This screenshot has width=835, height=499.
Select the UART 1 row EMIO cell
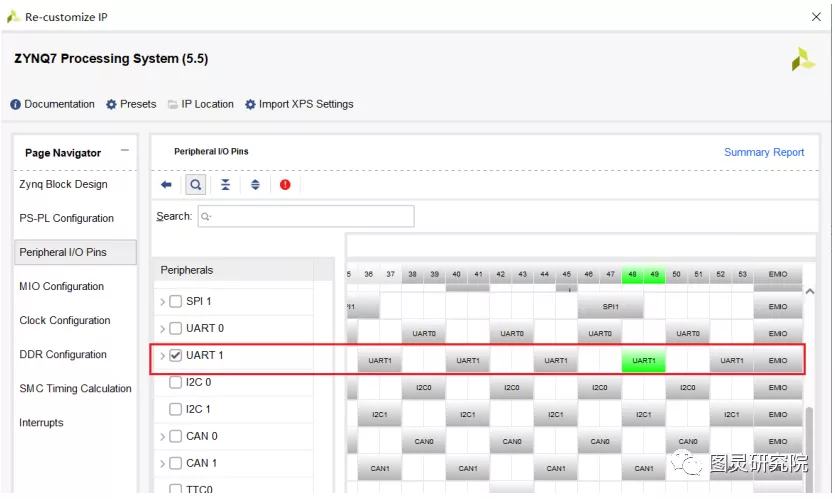tap(778, 361)
